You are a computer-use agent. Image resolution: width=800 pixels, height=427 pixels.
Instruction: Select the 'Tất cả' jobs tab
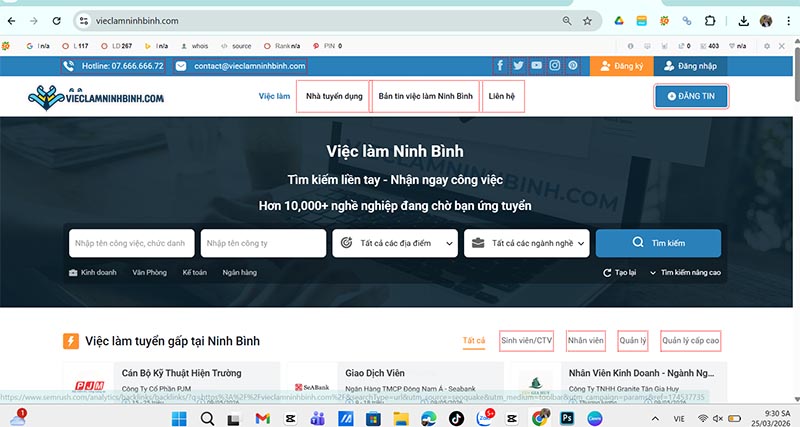(474, 340)
